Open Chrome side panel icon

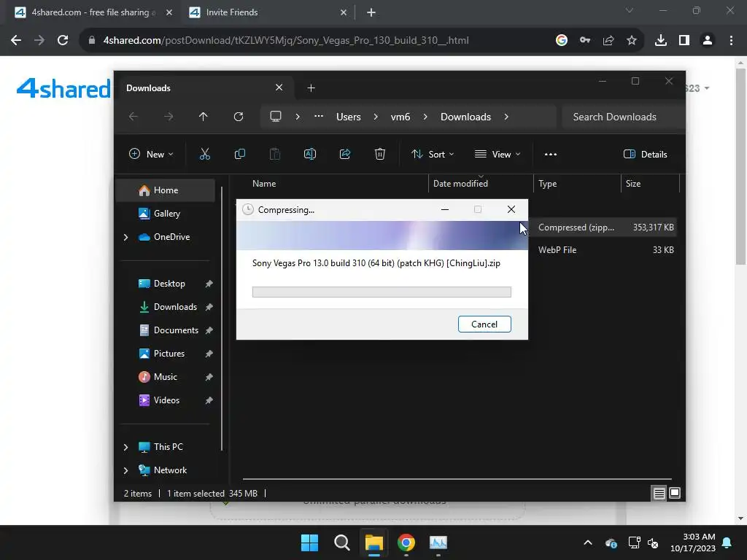tap(684, 41)
